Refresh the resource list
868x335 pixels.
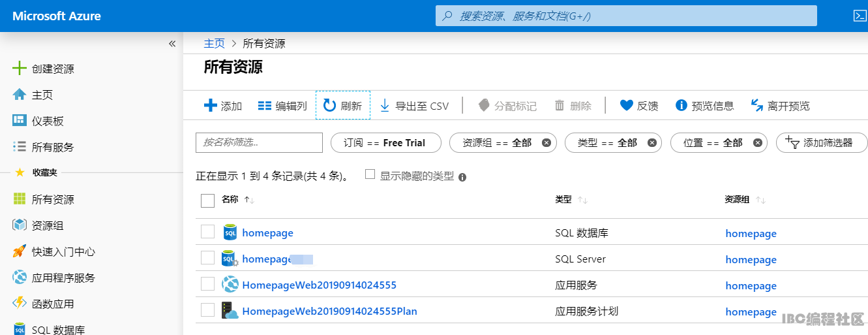(343, 105)
